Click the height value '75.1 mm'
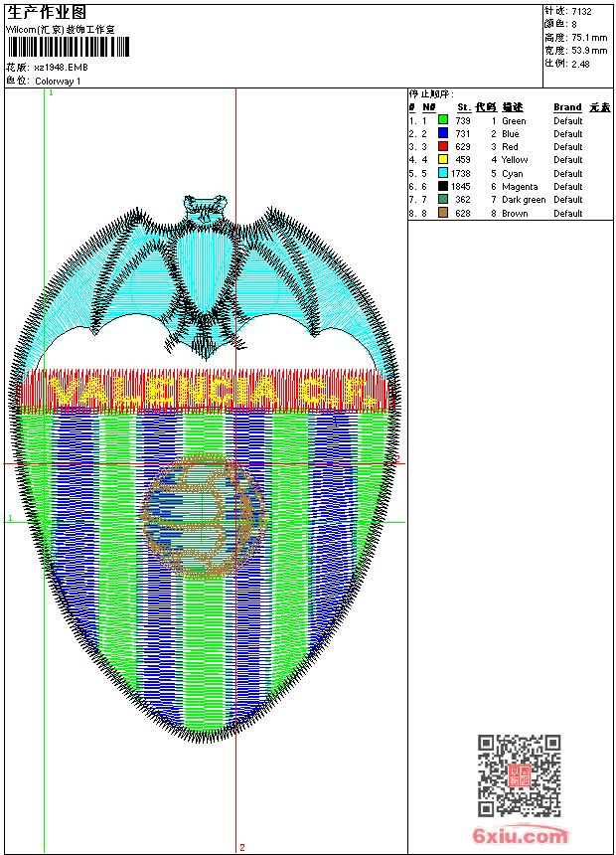Viewport: 616px width, 855px height. [x=589, y=38]
